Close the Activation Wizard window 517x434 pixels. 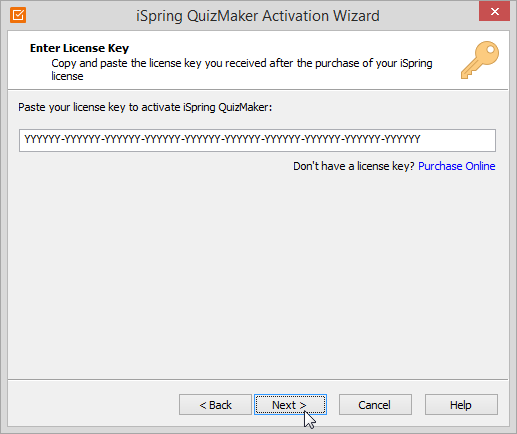(x=494, y=12)
